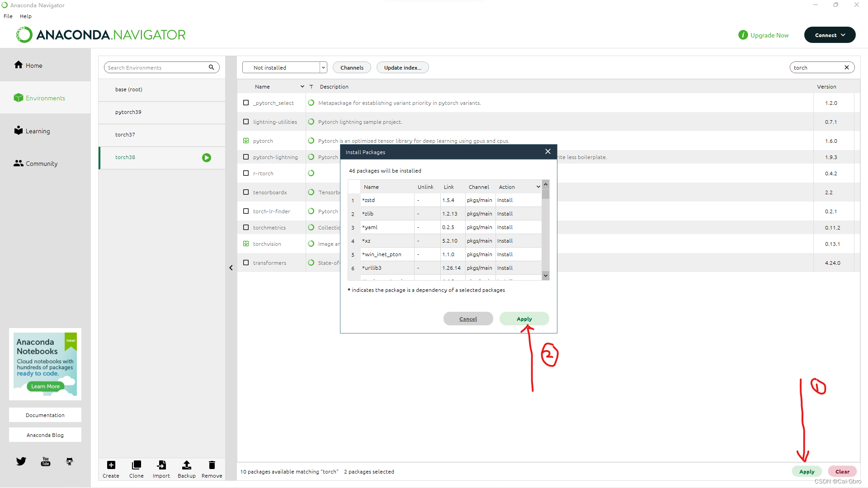Collapse the environments panel arrow
Screen dimensions: 868x488
click(x=231, y=268)
